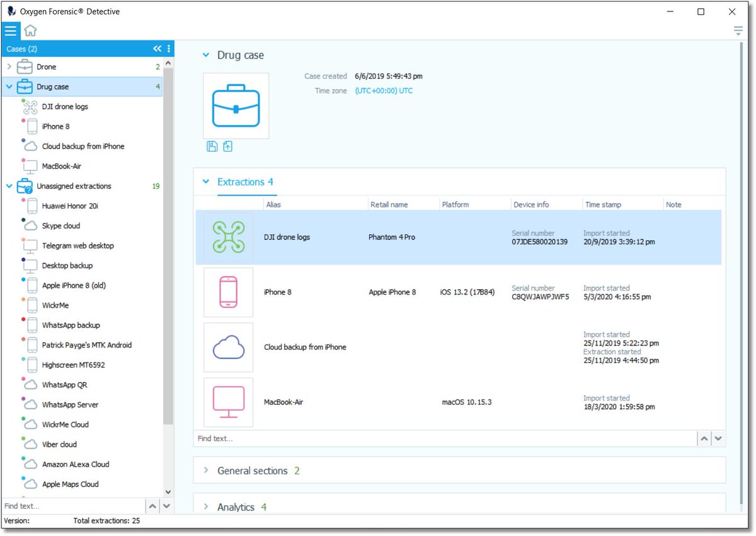Viewport: 756px width, 536px height.
Task: Select Patrick Payge's MTK Android extraction
Action: (87, 346)
